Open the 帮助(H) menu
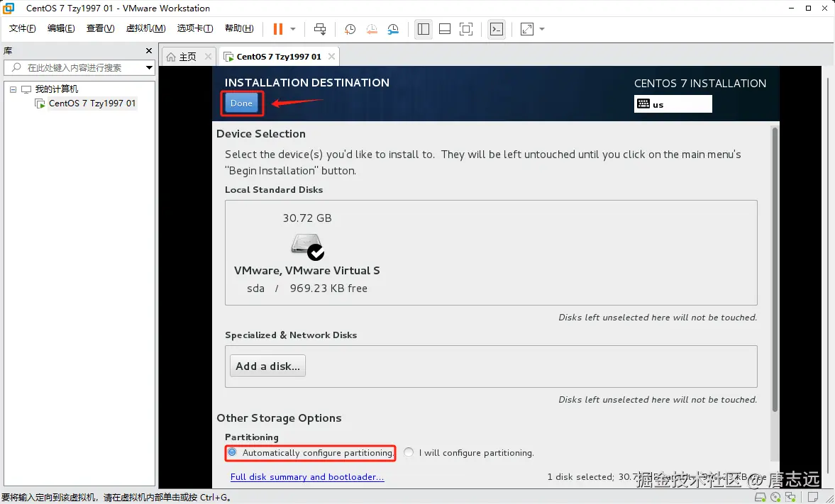The width and height of the screenshot is (835, 504). (x=239, y=29)
